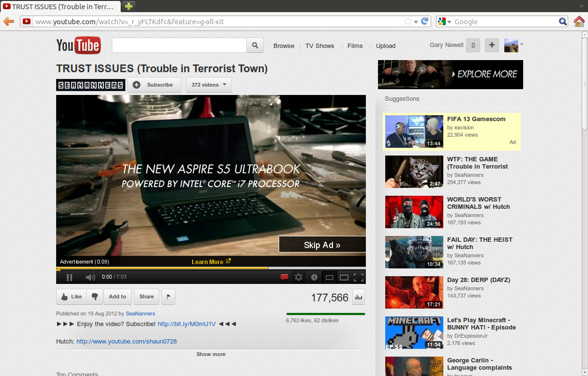The image size is (588, 376).
Task: Expand description with Show more
Action: coord(211,354)
